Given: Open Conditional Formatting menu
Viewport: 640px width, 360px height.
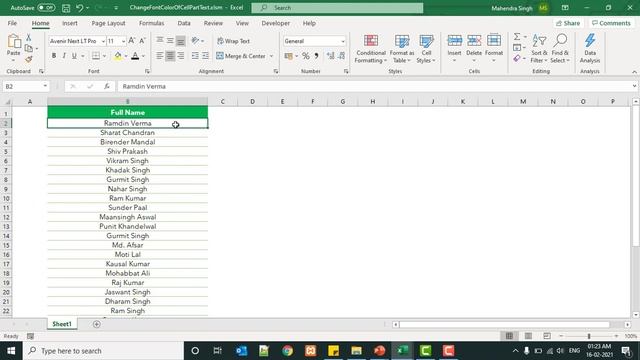Looking at the screenshot, I should [x=371, y=49].
